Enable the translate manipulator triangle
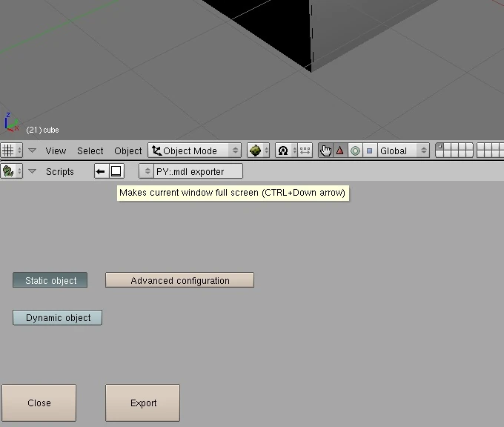Image resolution: width=504 pixels, height=427 pixels. tap(340, 150)
